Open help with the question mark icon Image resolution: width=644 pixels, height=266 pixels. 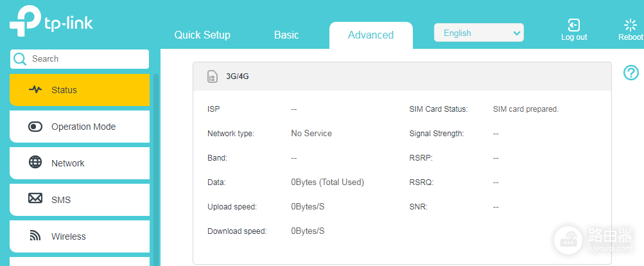631,73
